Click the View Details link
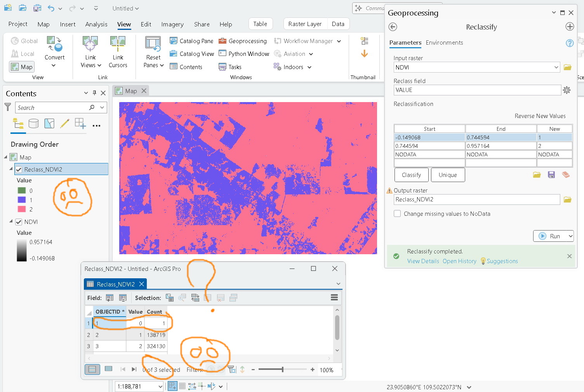This screenshot has height=392, width=584. click(x=423, y=261)
